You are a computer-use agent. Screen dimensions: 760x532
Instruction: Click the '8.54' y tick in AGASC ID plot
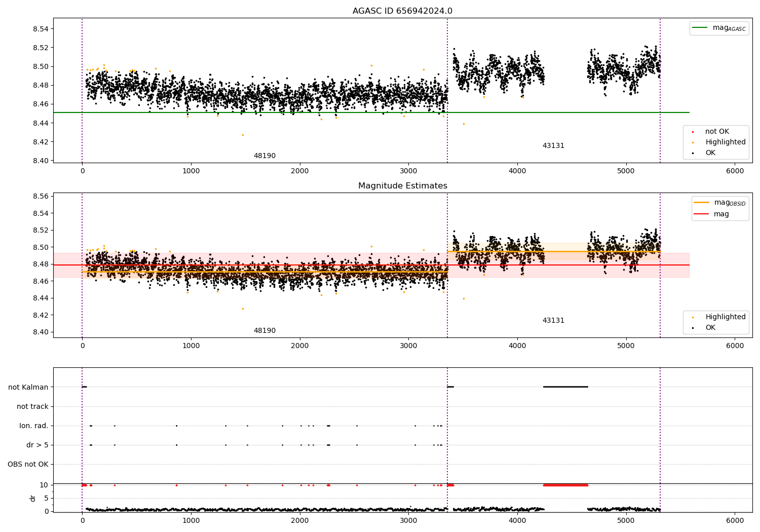41,29
